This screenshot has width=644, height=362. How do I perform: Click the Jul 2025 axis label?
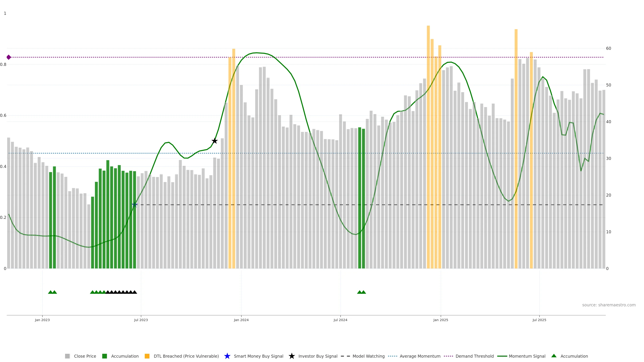539,320
